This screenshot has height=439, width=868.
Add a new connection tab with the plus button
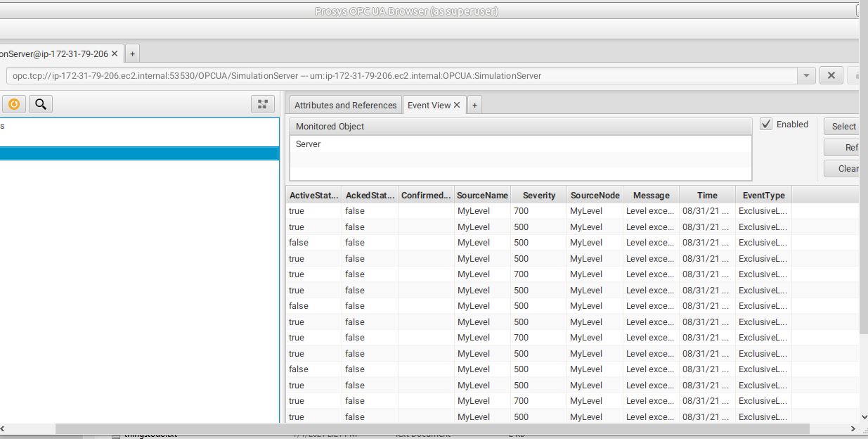[x=133, y=53]
